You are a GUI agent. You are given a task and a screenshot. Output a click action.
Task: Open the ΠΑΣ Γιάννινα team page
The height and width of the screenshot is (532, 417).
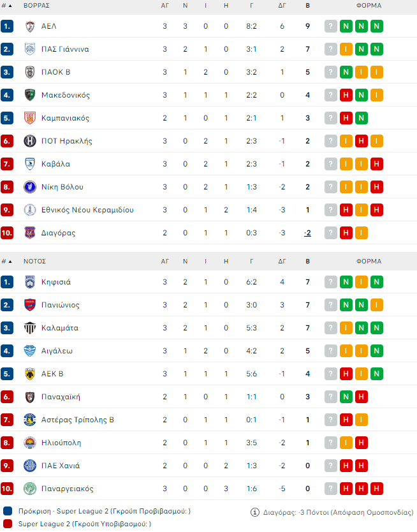coord(65,49)
